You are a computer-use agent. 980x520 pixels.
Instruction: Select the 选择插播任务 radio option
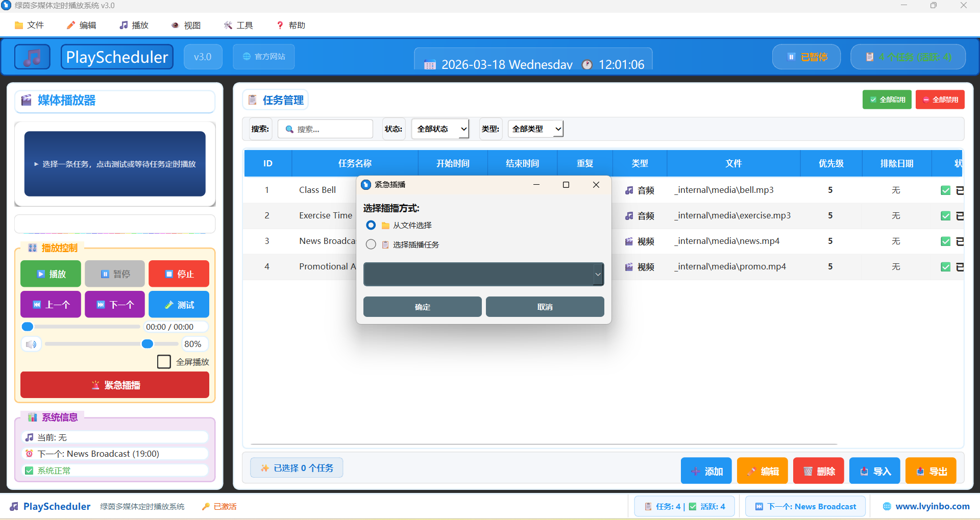point(371,244)
